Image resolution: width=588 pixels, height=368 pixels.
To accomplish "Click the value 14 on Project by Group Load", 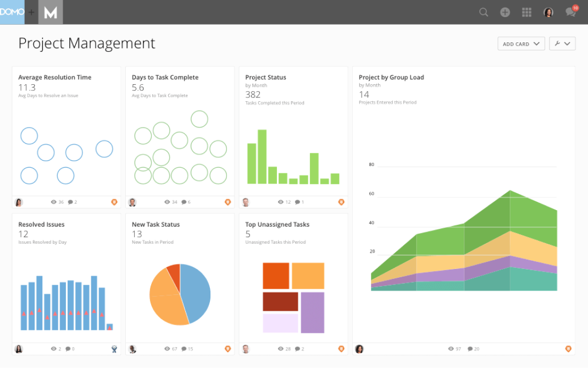I will (364, 95).
